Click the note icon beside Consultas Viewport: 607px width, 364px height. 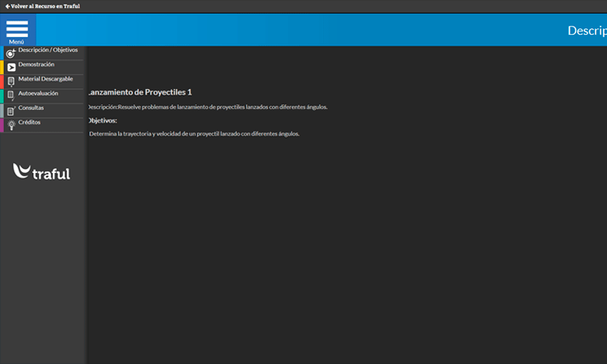pos(11,111)
